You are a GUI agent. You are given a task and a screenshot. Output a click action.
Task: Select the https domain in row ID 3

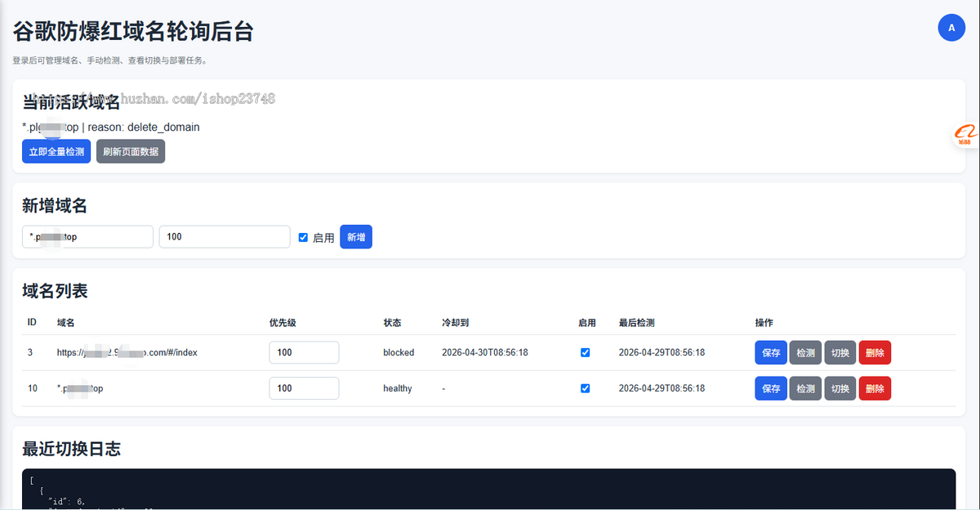point(127,353)
